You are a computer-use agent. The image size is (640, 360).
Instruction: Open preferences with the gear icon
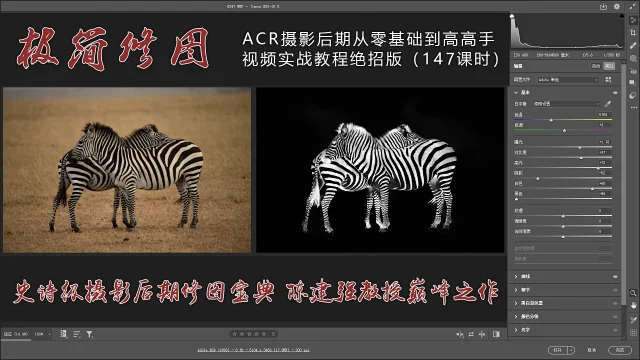(617, 7)
